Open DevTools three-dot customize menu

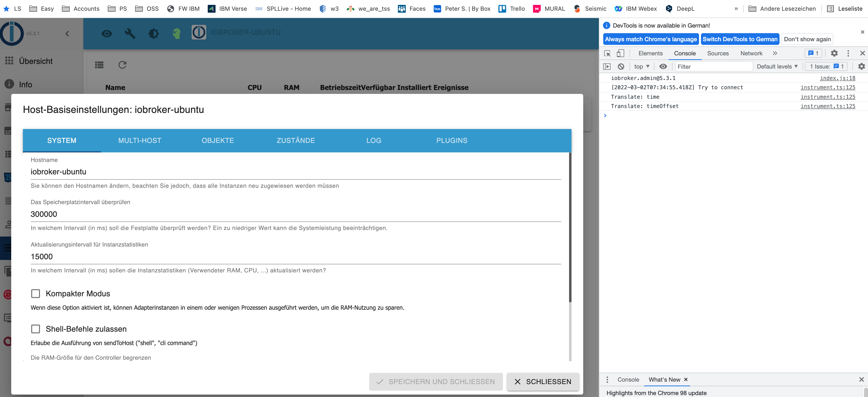click(848, 53)
